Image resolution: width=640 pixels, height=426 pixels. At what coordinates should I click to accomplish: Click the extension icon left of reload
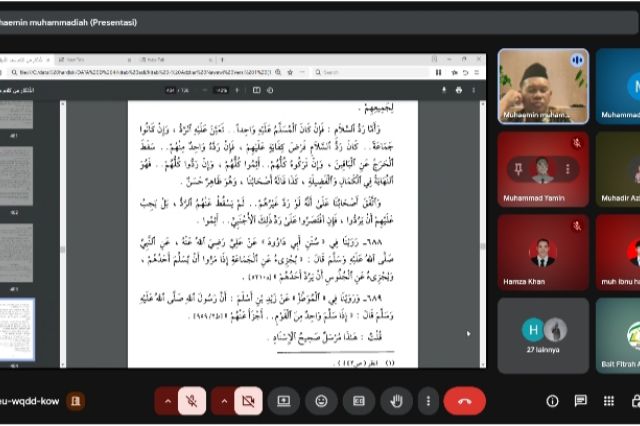click(454, 72)
